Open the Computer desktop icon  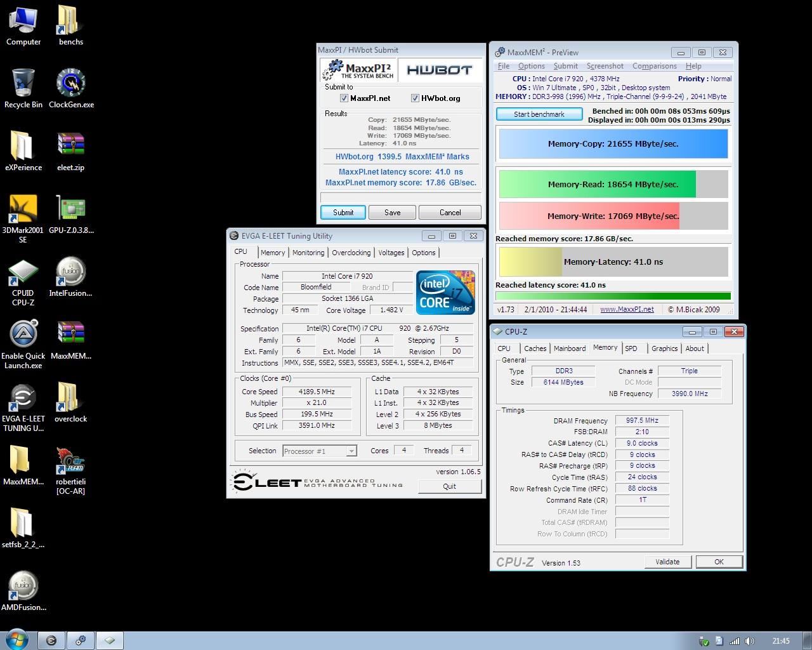(23, 25)
